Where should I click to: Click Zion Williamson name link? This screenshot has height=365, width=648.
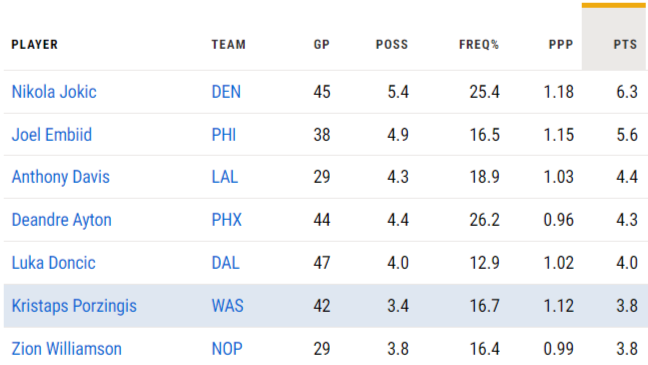pyautogui.click(x=67, y=349)
